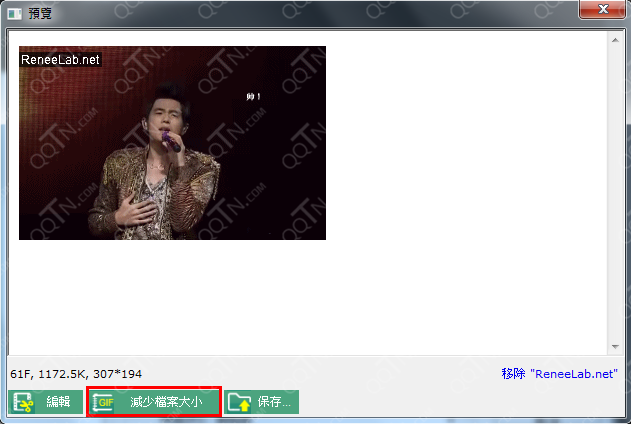Click the 61F, 1172.5K, 307*194 status text

tap(76, 373)
